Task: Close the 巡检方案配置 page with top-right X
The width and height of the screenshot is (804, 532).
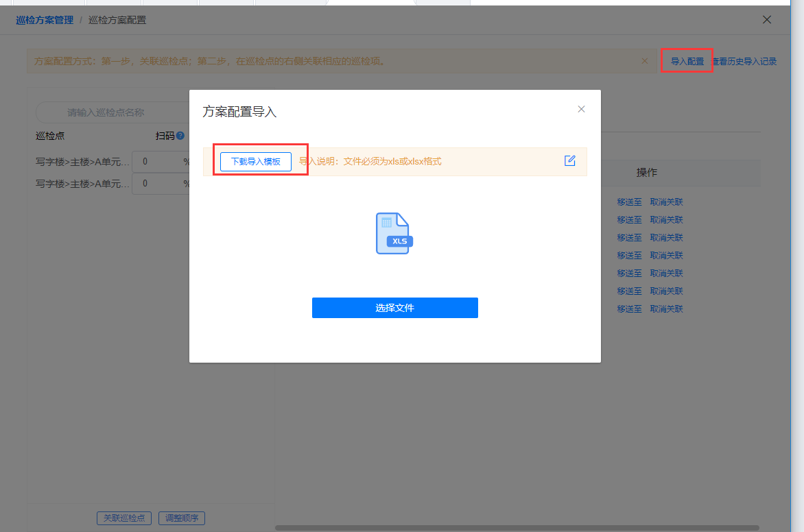Action: 767,20
